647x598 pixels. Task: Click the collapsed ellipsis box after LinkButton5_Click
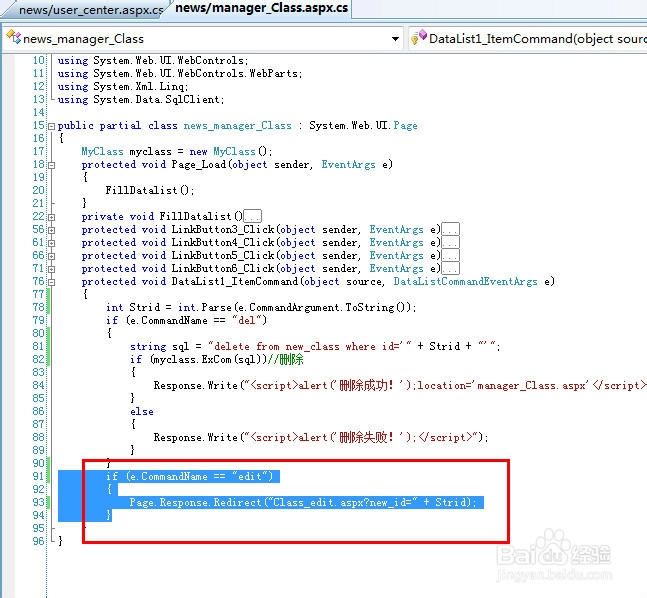click(x=451, y=255)
